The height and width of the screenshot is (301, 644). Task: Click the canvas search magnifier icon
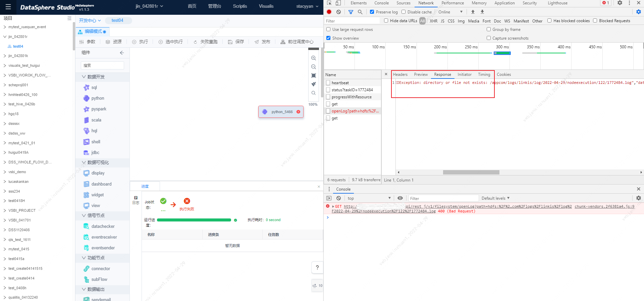[314, 93]
